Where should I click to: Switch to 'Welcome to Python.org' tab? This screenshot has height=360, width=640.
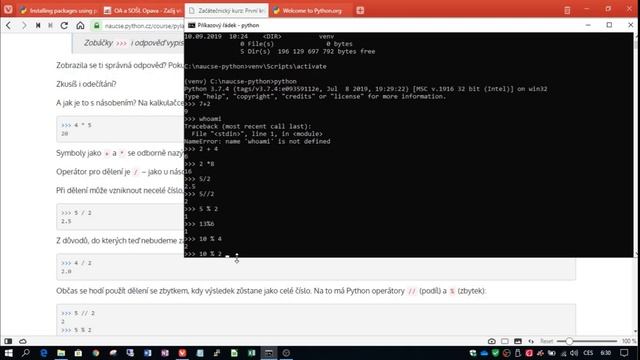click(x=310, y=11)
